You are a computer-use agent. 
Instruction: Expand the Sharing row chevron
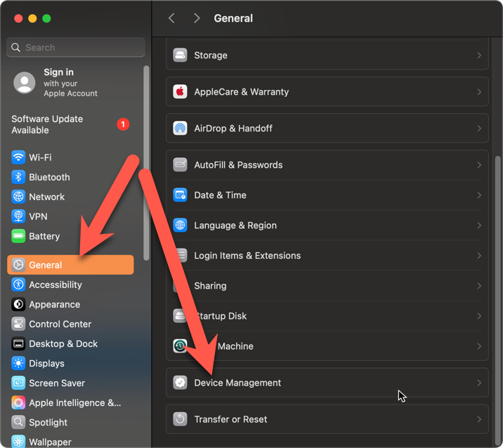pos(479,286)
